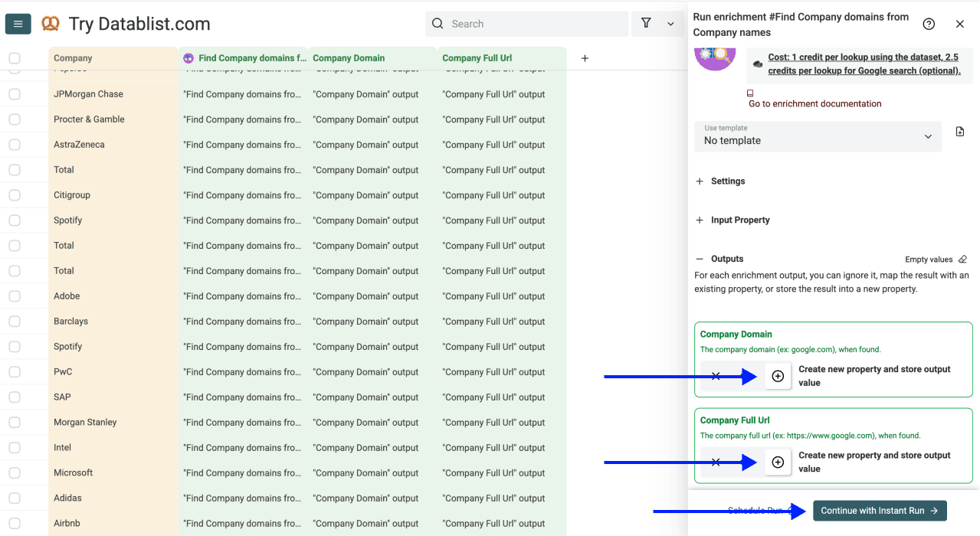This screenshot has height=536, width=980.
Task: Check the checkbox on the JPMorgan Chase row
Action: click(x=13, y=93)
